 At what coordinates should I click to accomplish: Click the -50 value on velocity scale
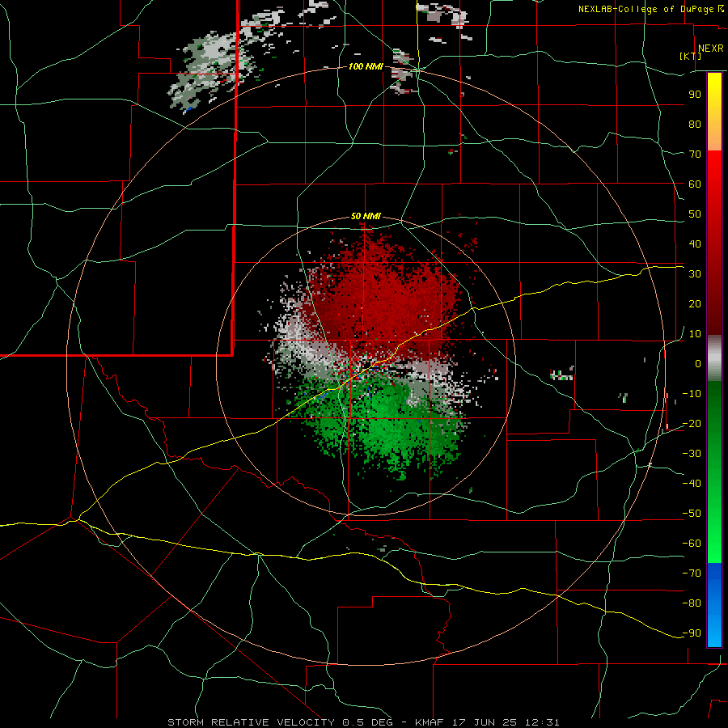[x=692, y=514]
